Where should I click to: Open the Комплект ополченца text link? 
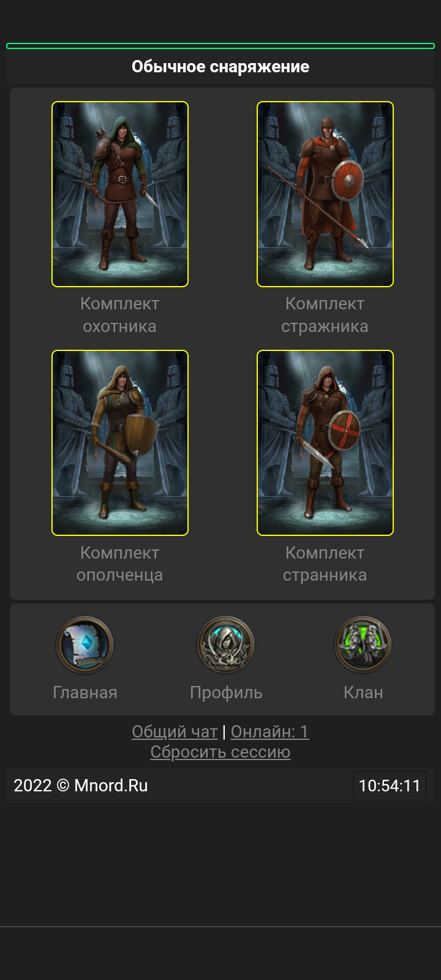tap(120, 564)
